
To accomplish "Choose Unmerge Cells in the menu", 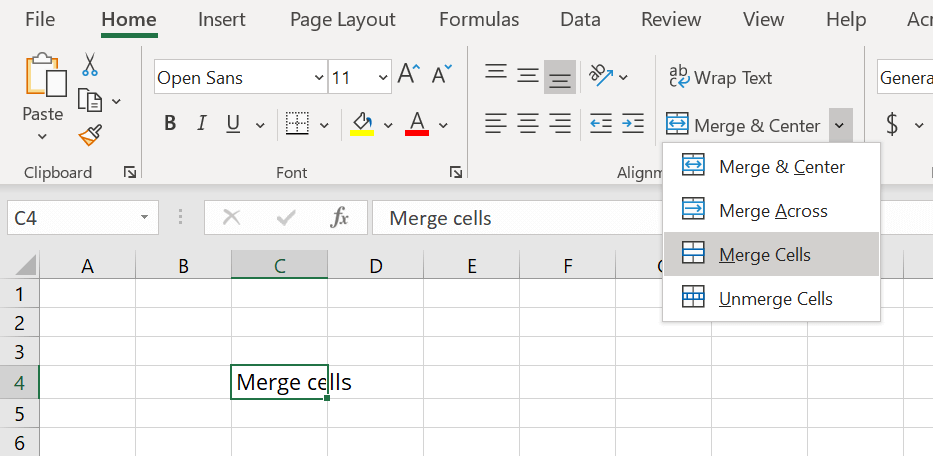I will pos(775,299).
